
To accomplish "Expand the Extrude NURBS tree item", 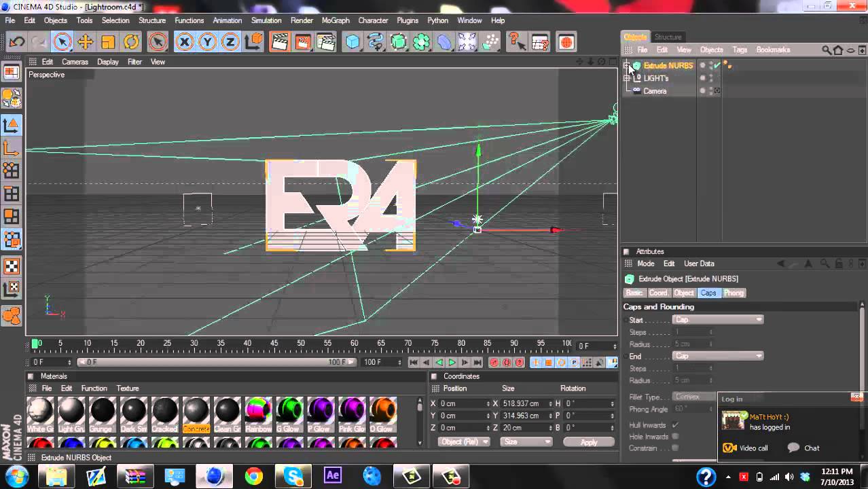I will (x=627, y=66).
